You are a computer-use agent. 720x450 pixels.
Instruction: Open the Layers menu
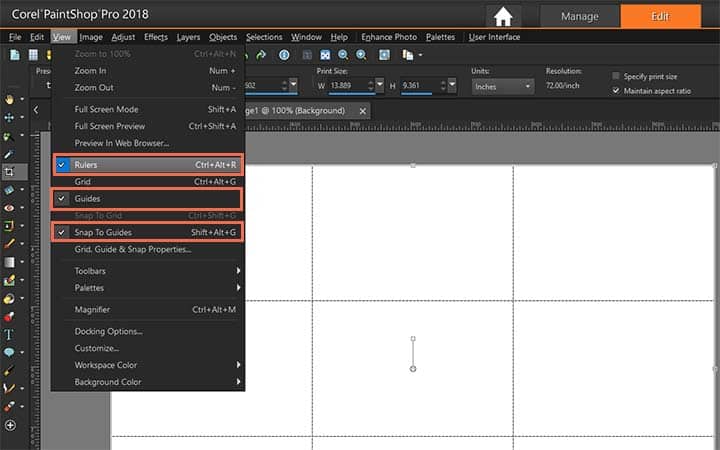(x=188, y=37)
